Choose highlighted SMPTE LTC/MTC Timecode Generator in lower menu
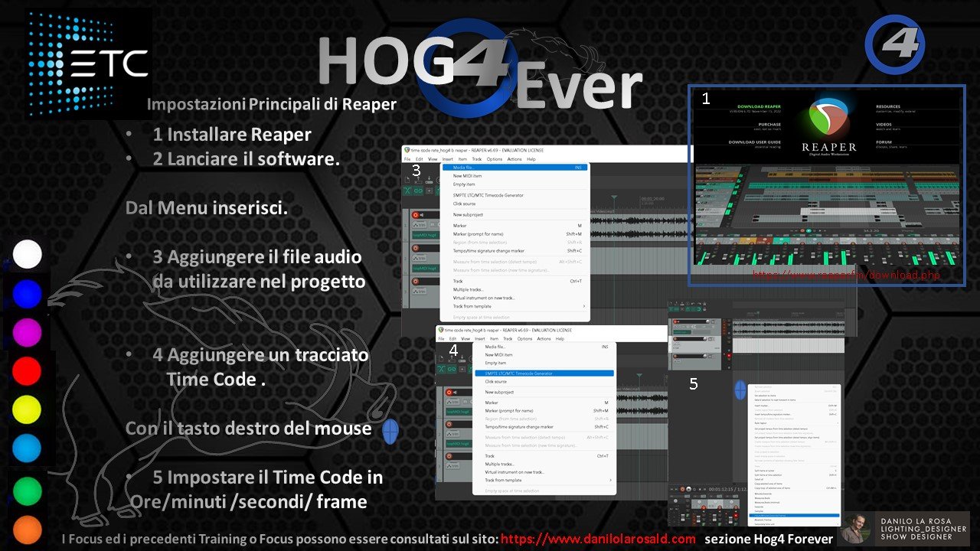This screenshot has height=551, width=980. (x=544, y=373)
